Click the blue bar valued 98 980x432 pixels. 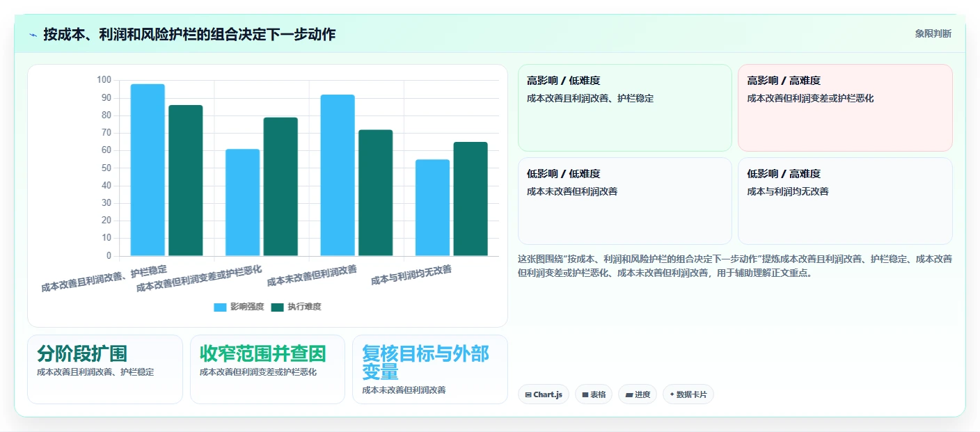[x=148, y=170]
